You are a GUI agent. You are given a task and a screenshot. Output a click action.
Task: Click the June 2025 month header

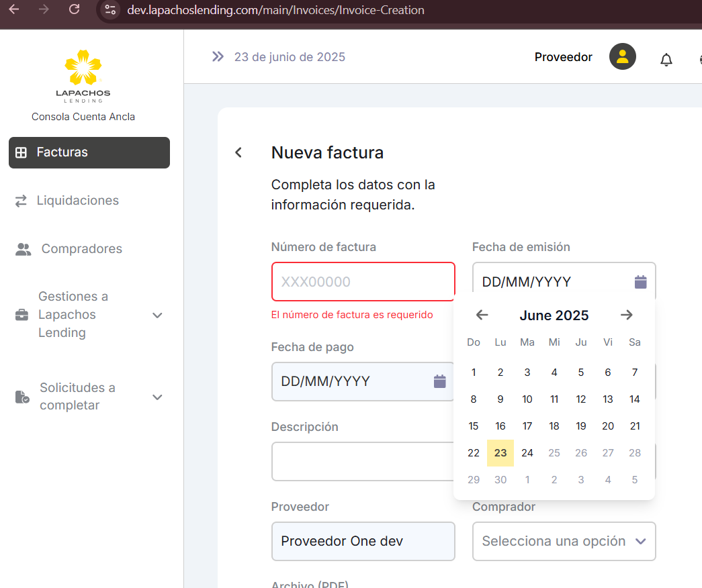(554, 315)
